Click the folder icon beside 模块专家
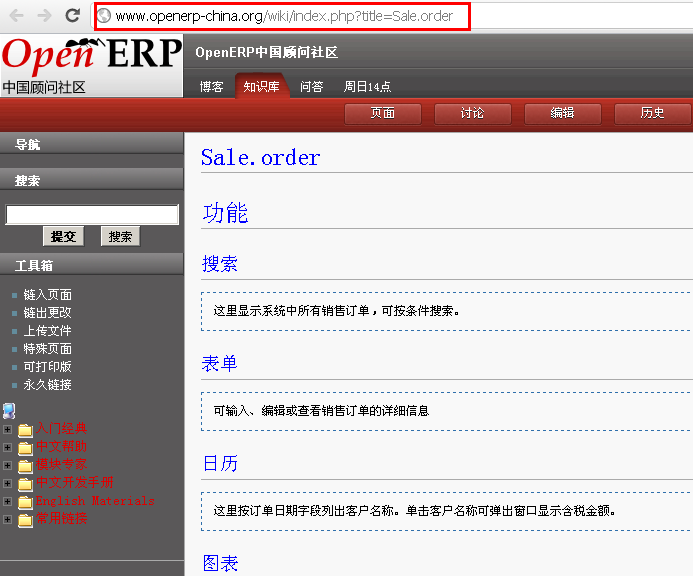The image size is (693, 576). [25, 466]
